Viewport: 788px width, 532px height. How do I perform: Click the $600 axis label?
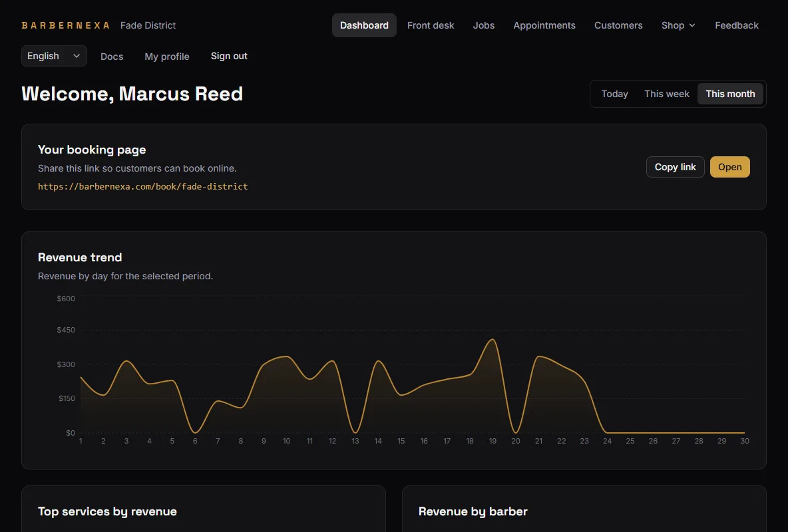point(66,299)
